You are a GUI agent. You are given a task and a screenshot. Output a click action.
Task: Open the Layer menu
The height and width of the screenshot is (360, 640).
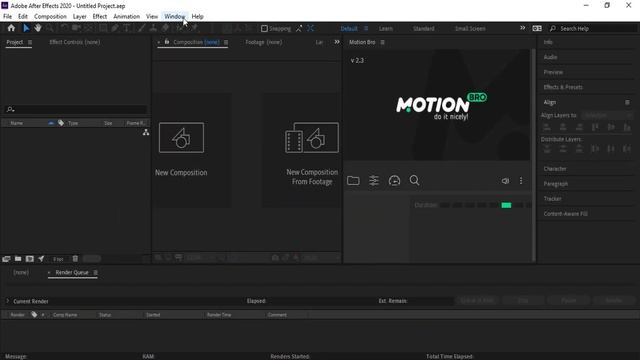click(80, 16)
